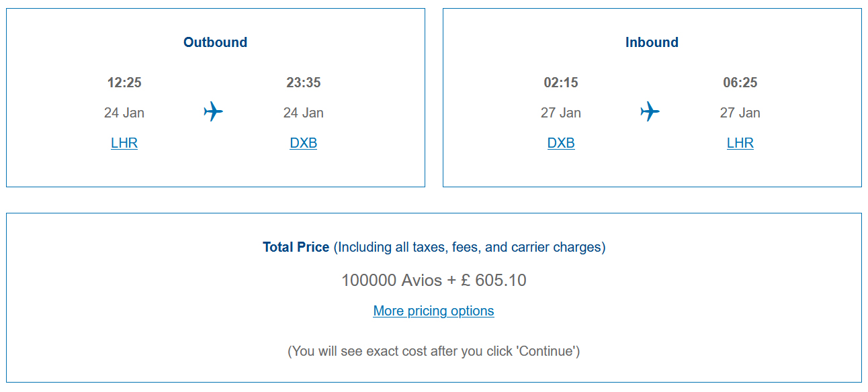
Task: Click the 100000 Avios + £ 605.10 price
Action: click(x=434, y=280)
